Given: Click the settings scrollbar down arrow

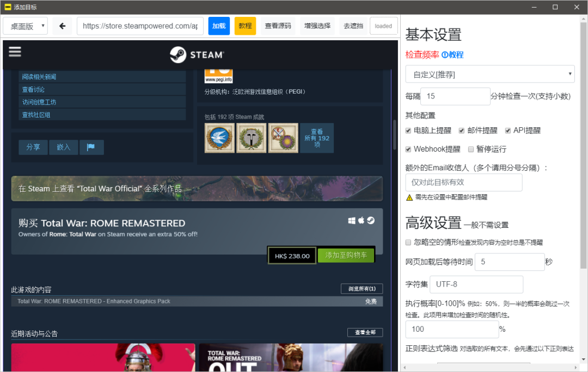Looking at the screenshot, I should pos(583,359).
